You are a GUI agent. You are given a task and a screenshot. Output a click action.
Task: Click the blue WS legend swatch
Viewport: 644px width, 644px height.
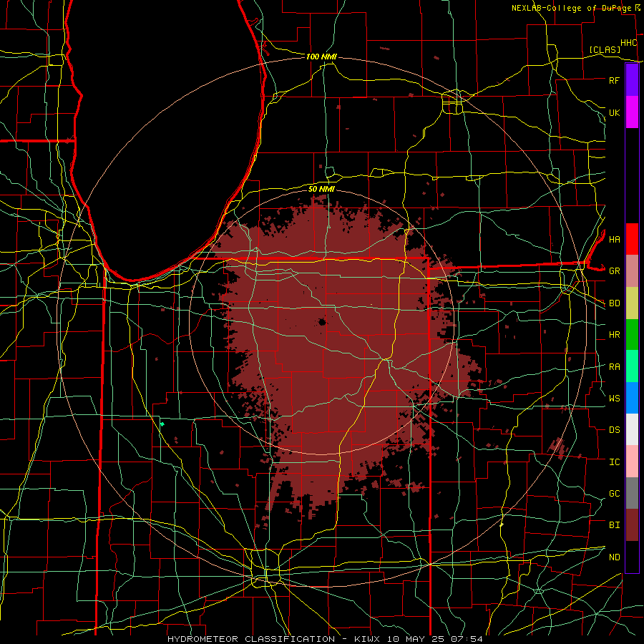coord(632,398)
